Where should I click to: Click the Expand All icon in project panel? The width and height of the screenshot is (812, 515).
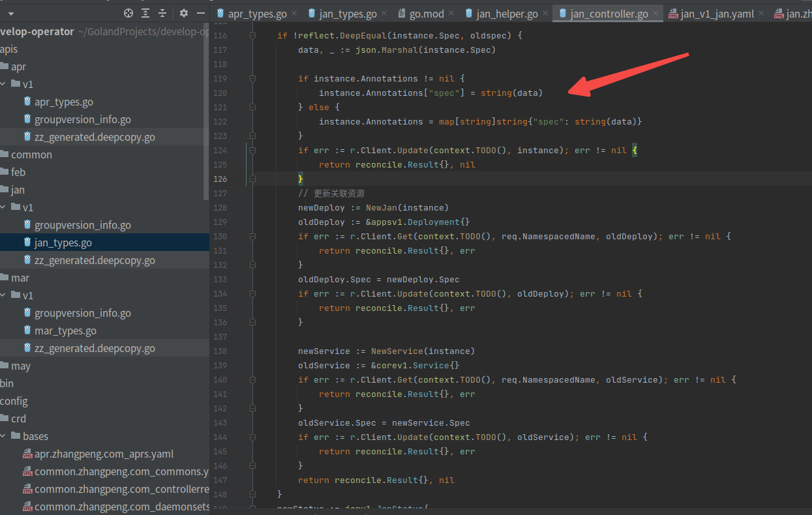145,13
